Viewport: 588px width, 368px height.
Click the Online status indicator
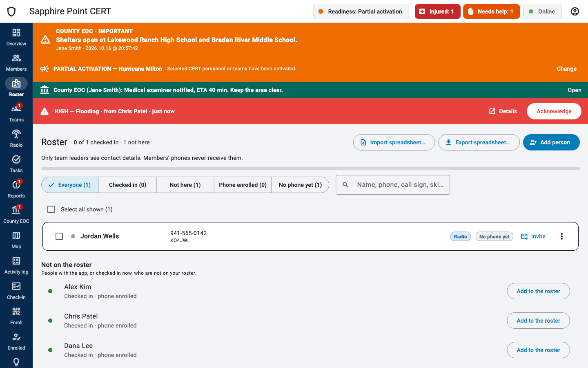[x=542, y=11]
